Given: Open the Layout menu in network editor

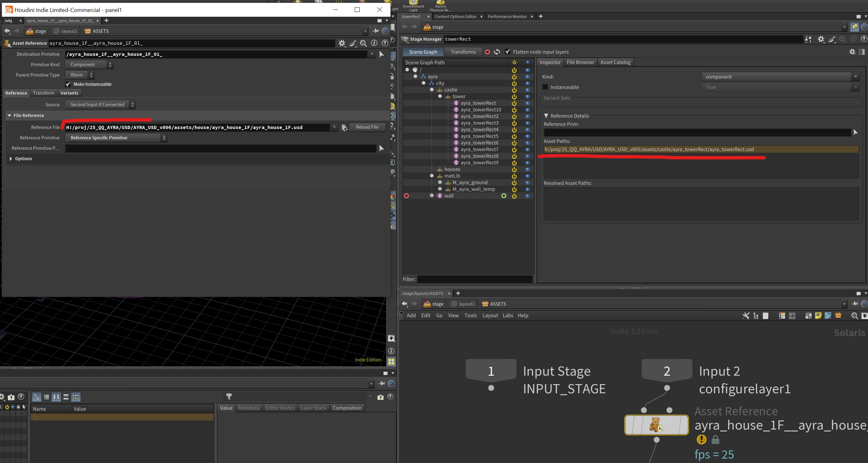Looking at the screenshot, I should [x=490, y=316].
